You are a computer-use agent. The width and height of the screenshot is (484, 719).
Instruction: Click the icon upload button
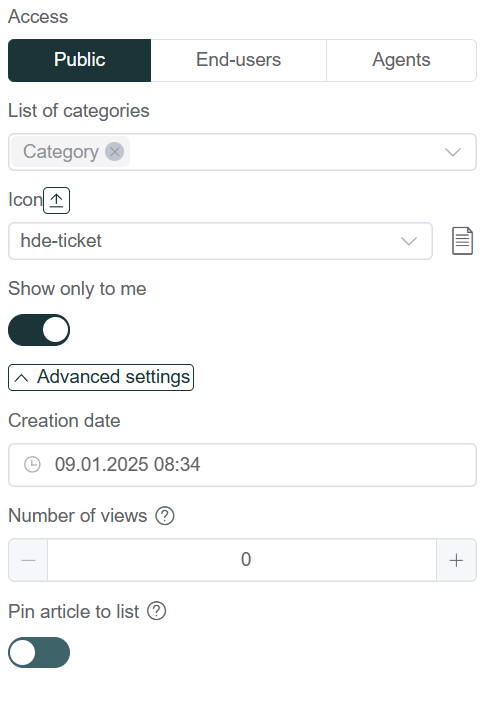56,200
